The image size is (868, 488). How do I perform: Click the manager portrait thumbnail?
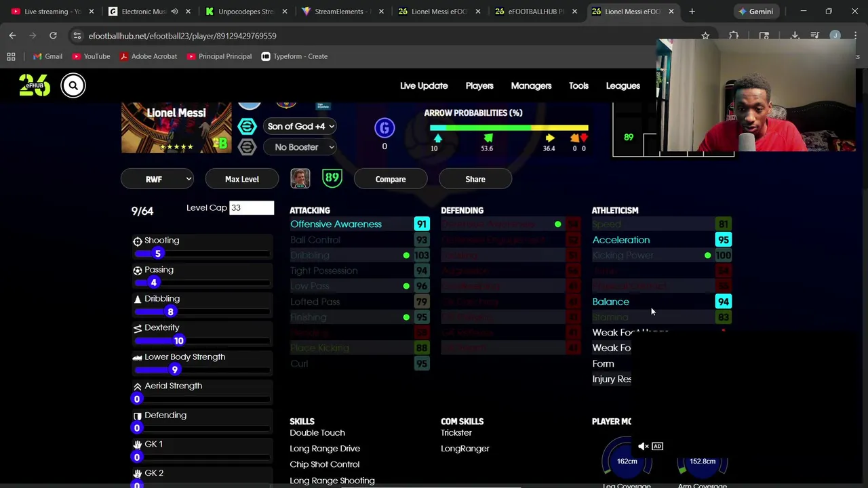click(x=300, y=178)
